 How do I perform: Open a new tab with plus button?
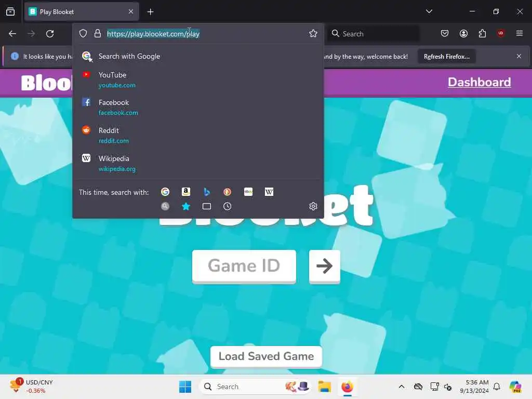[x=150, y=12]
